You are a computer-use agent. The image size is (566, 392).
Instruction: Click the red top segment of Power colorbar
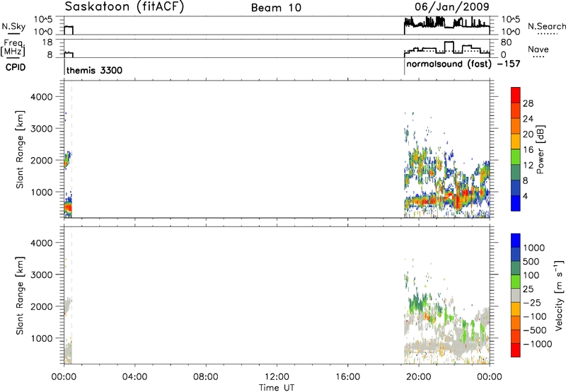click(x=516, y=95)
